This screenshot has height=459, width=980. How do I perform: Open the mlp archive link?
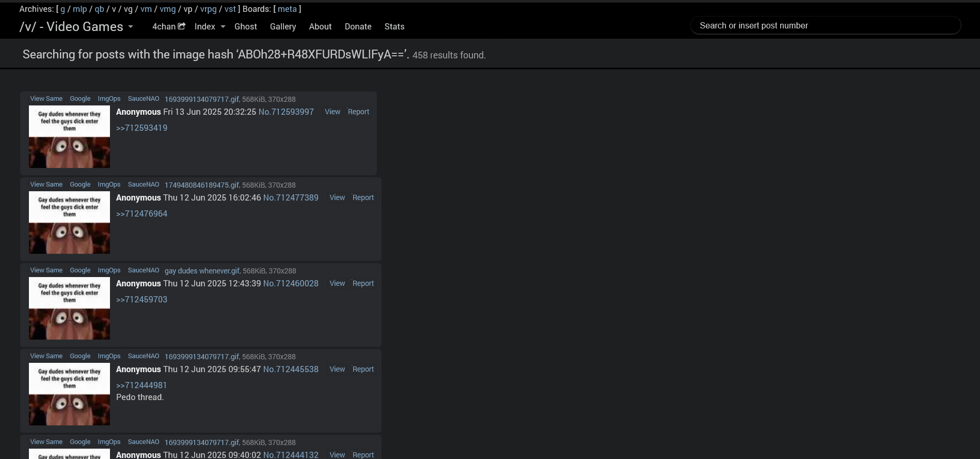80,9
